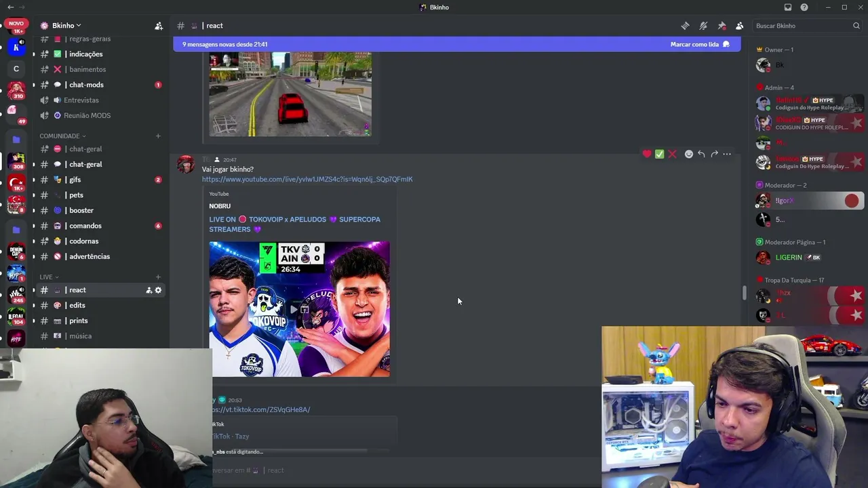Screen dimensions: 868x488
Task: Open the chat-mods channel
Action: tap(100, 85)
